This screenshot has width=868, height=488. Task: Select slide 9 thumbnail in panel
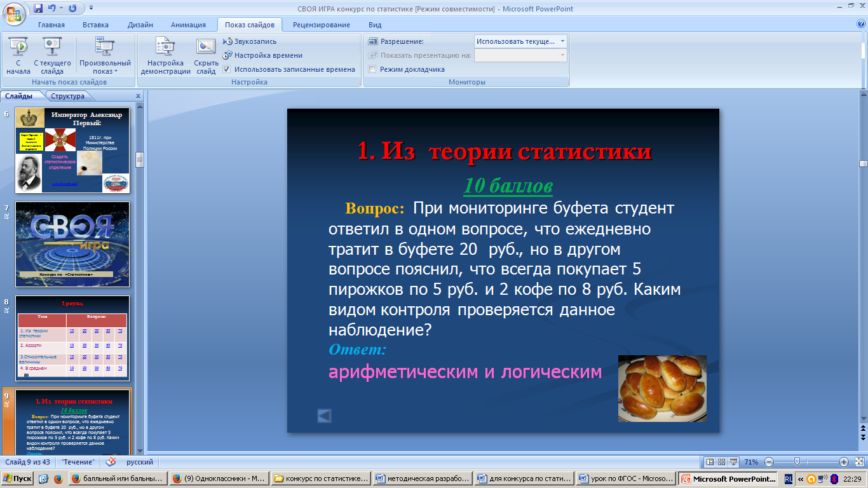tap(72, 421)
